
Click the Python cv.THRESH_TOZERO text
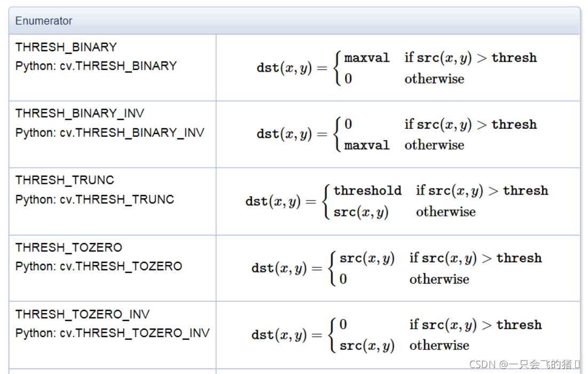click(x=99, y=266)
